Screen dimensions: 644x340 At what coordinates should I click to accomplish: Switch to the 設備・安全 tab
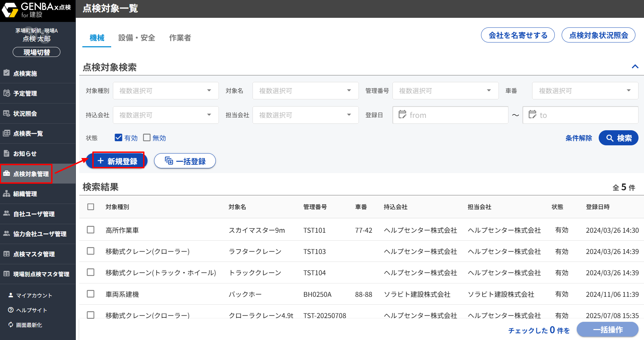[137, 38]
